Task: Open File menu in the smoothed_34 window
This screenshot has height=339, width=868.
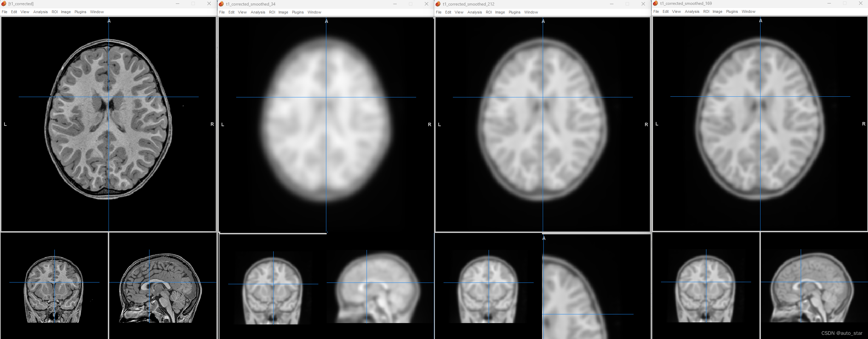Action: pos(222,12)
